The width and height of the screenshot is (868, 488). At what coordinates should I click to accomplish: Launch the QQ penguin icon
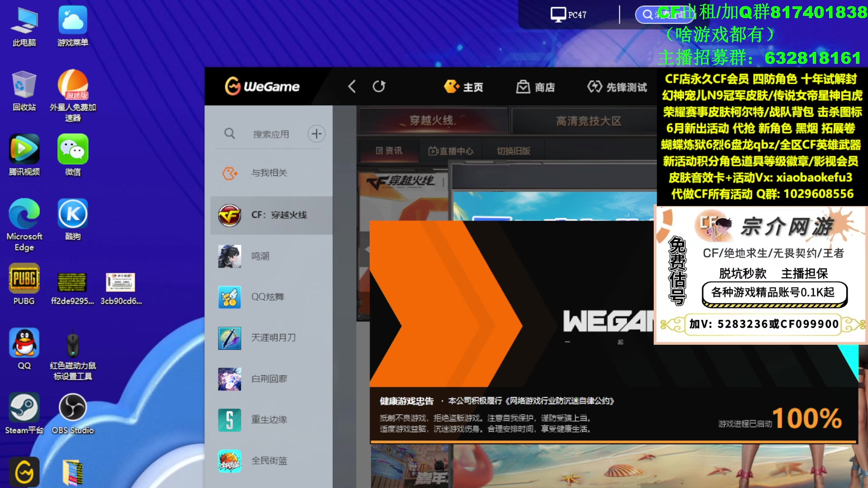coord(24,349)
